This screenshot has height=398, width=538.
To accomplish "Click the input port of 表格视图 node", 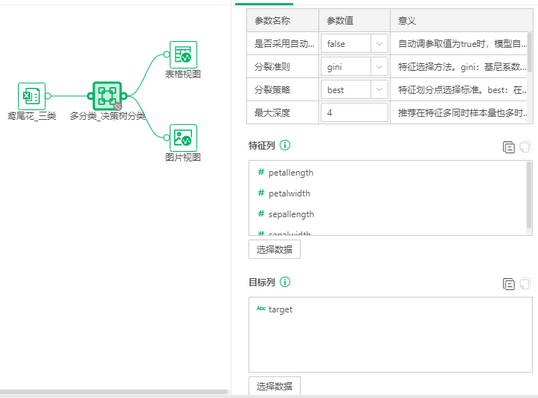I will 166,54.
